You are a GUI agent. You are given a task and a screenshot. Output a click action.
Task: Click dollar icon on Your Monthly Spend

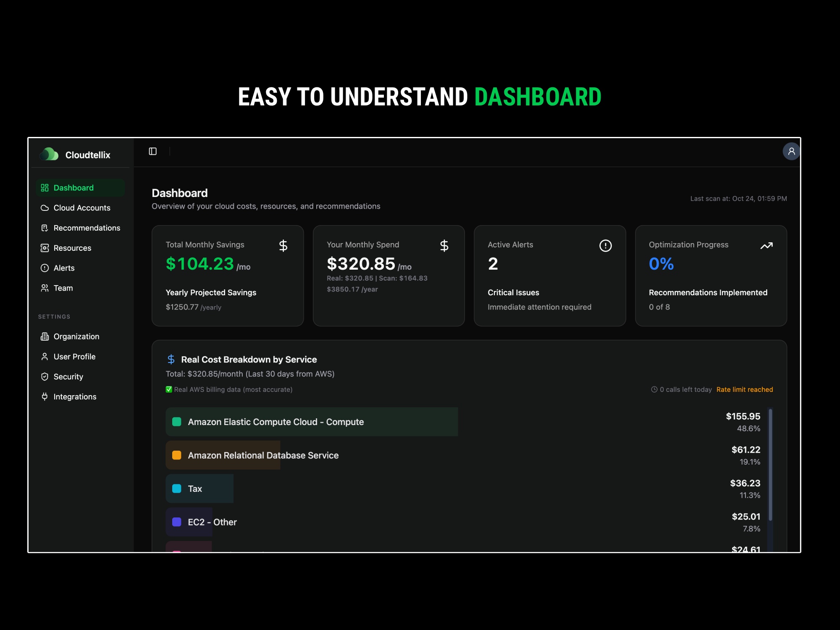coord(444,246)
